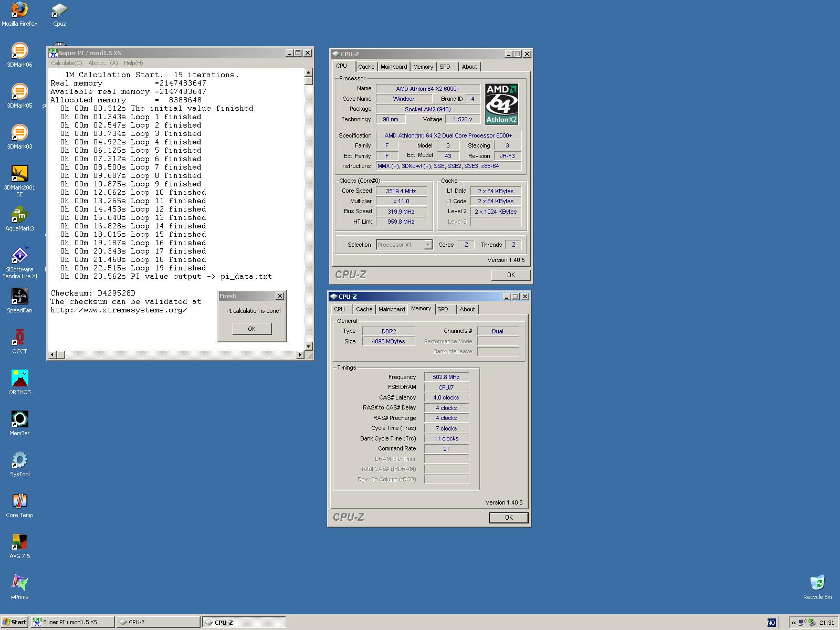Open the AquaMark3 desktop icon
840x630 pixels.
[x=19, y=219]
